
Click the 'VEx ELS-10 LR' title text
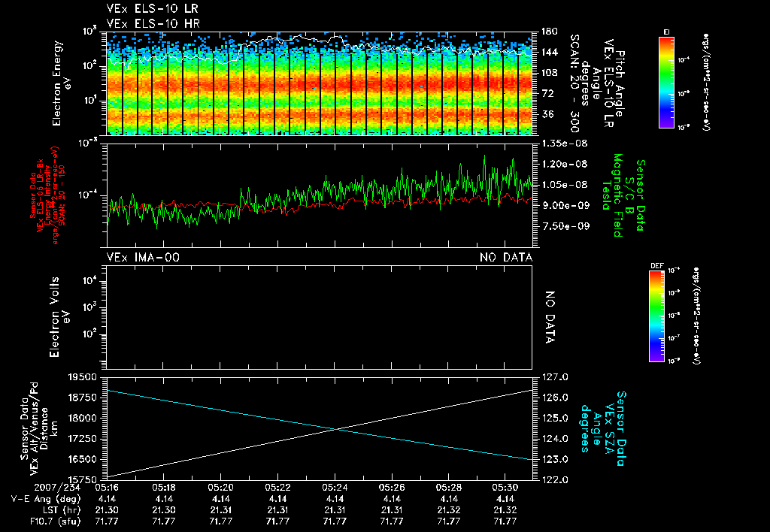(152, 9)
